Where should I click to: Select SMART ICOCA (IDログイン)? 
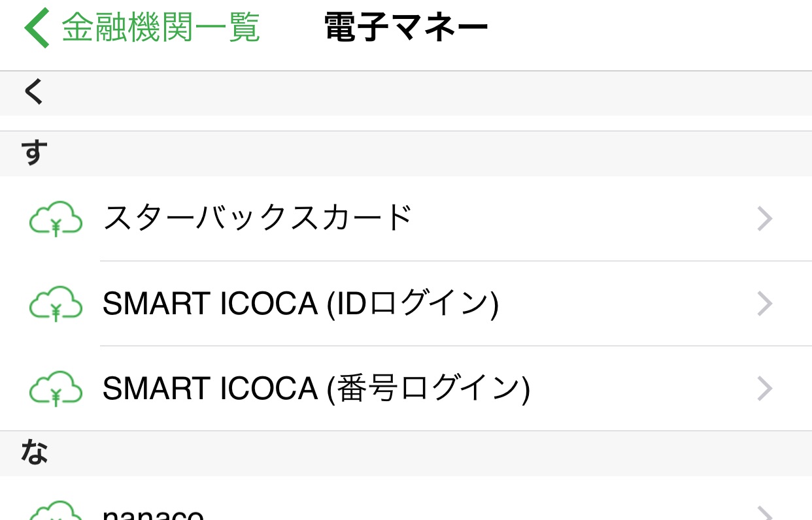[406, 304]
